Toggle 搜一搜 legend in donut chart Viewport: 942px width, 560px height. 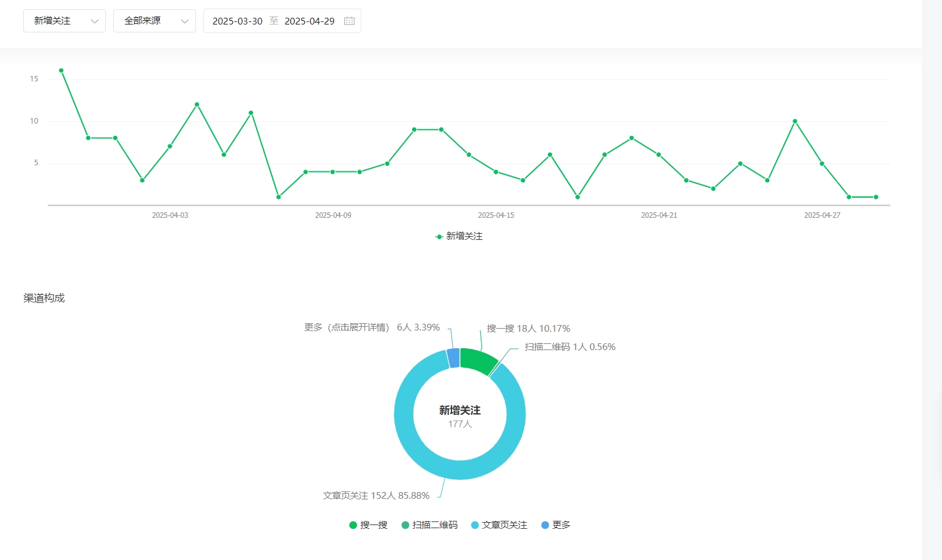tap(368, 525)
